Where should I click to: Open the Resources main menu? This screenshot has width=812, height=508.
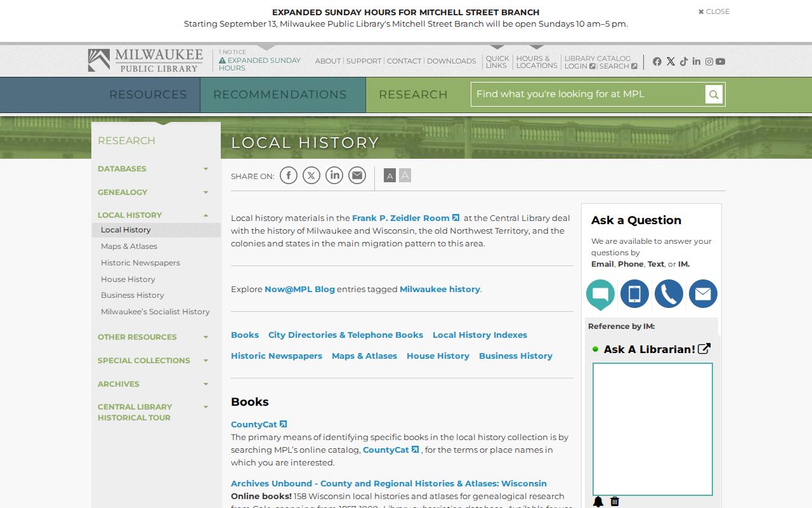tap(148, 95)
